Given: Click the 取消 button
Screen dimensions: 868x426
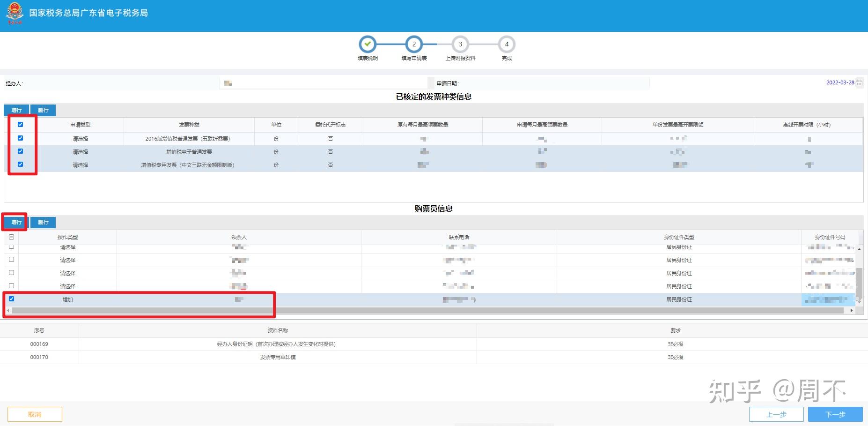Looking at the screenshot, I should (35, 414).
